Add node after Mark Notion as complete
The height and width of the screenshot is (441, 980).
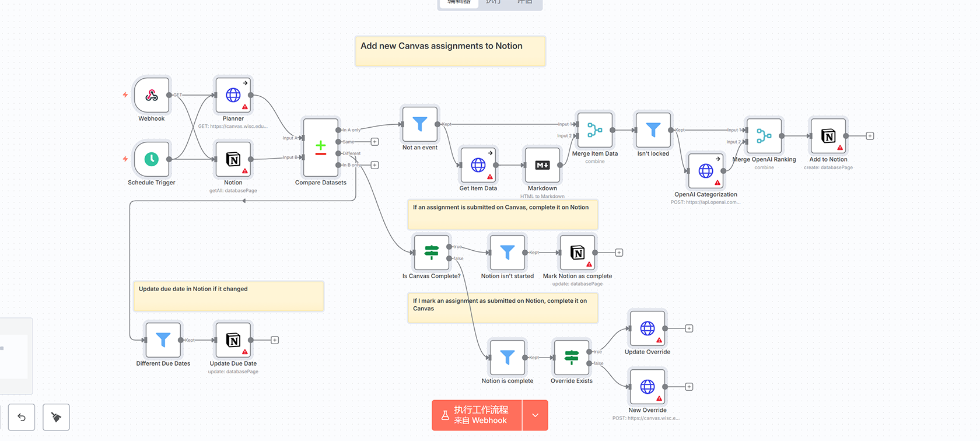(619, 253)
